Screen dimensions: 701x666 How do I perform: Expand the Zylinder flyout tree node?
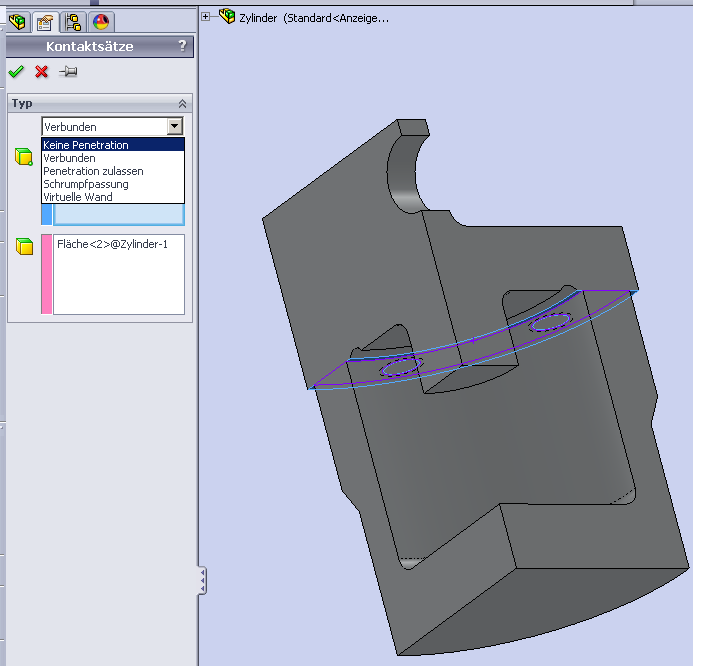207,16
